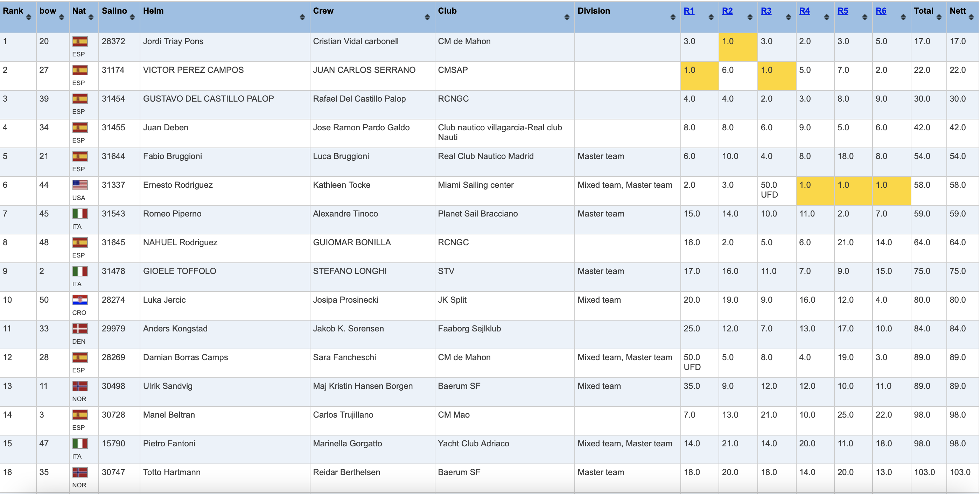Select the club Miami Sailing center
980x494 pixels.
coord(476,185)
